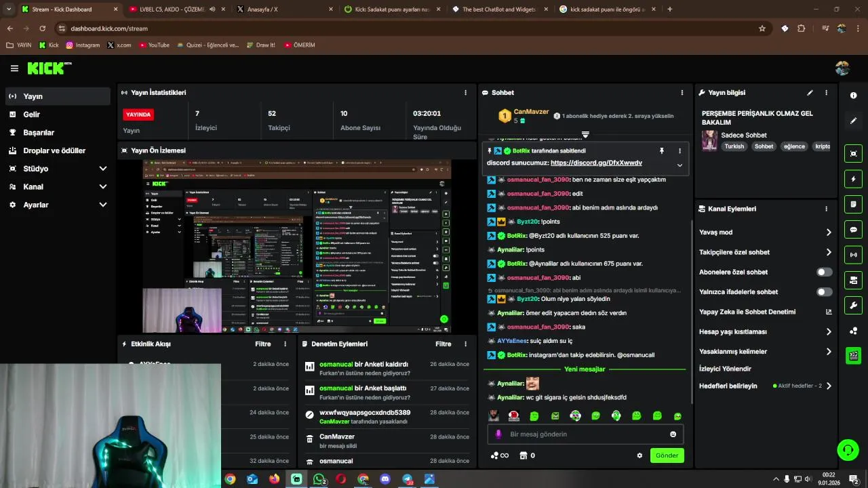
Task: Open the profile avatar in the dashboard header
Action: (842, 68)
